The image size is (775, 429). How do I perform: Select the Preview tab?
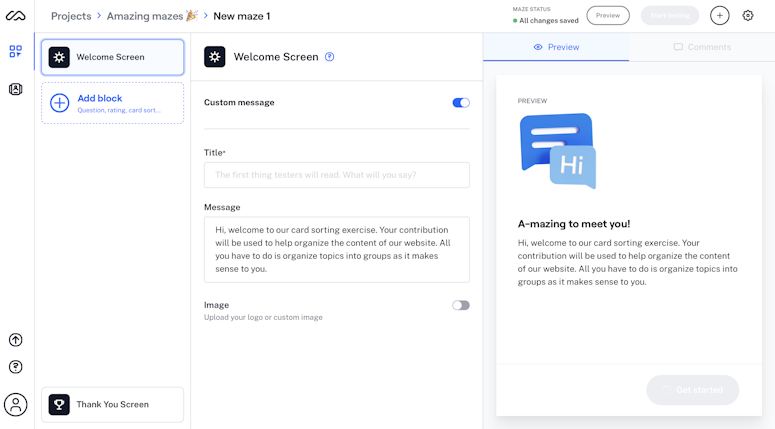click(556, 47)
